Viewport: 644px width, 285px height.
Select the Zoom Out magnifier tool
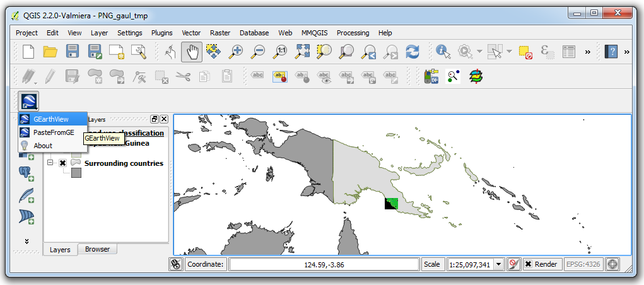259,52
